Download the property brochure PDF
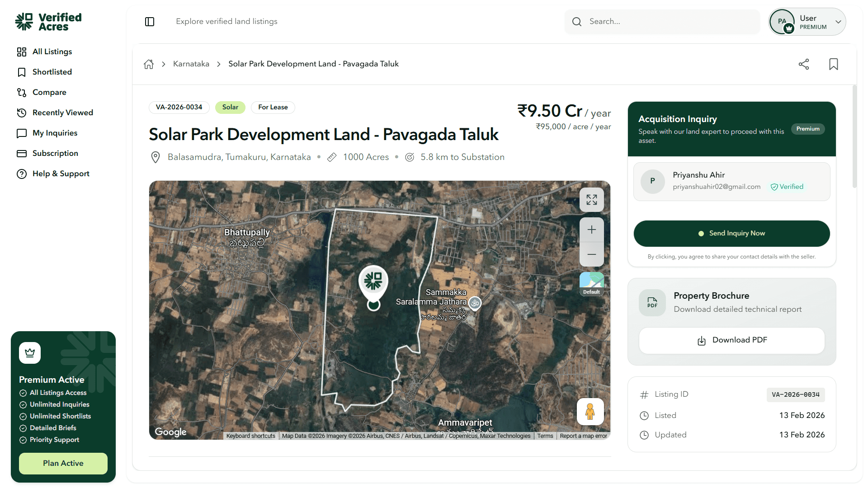The width and height of the screenshot is (868, 488). 731,340
